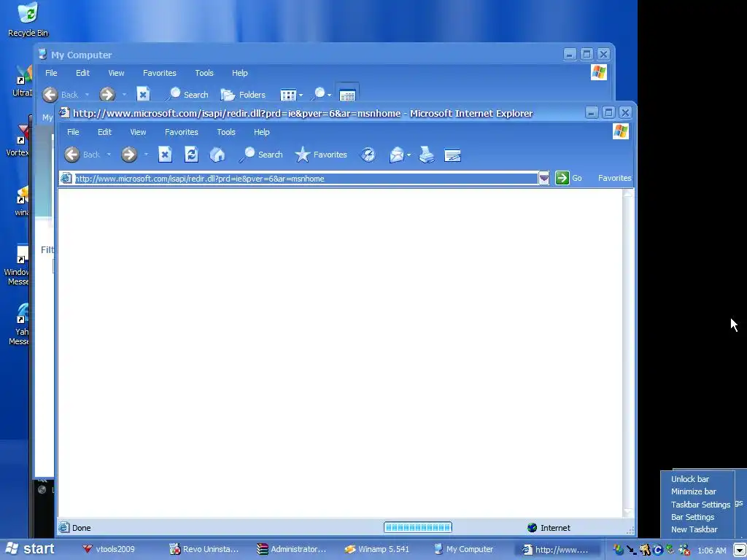Viewport: 747px width, 560px height.
Task: Click the Windows flag tray icon
Action: tap(619, 550)
